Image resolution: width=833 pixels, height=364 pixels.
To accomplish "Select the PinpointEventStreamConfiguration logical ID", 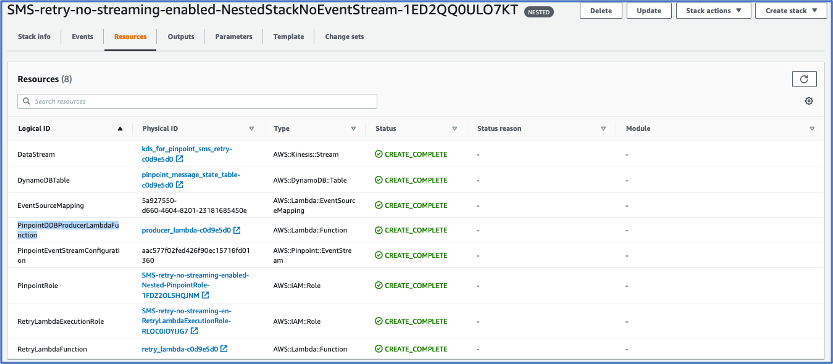I will pos(68,255).
